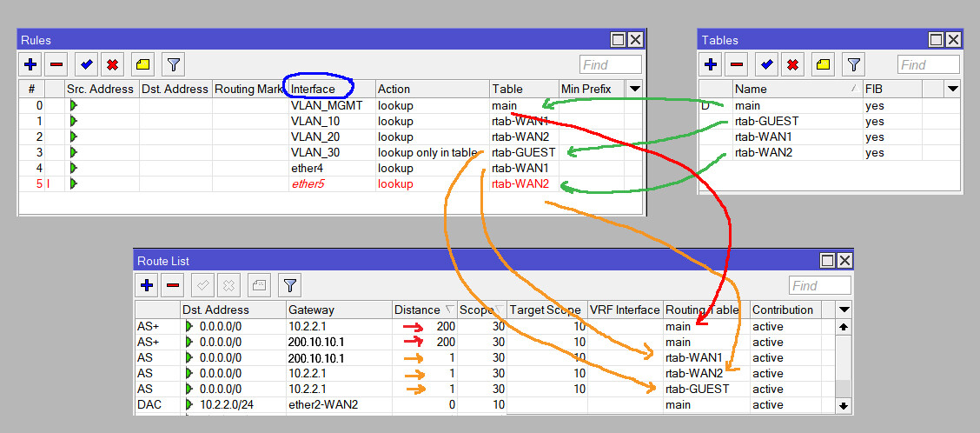Sort tables by Name column header
Viewport: 980px width, 433px height.
tap(798, 90)
